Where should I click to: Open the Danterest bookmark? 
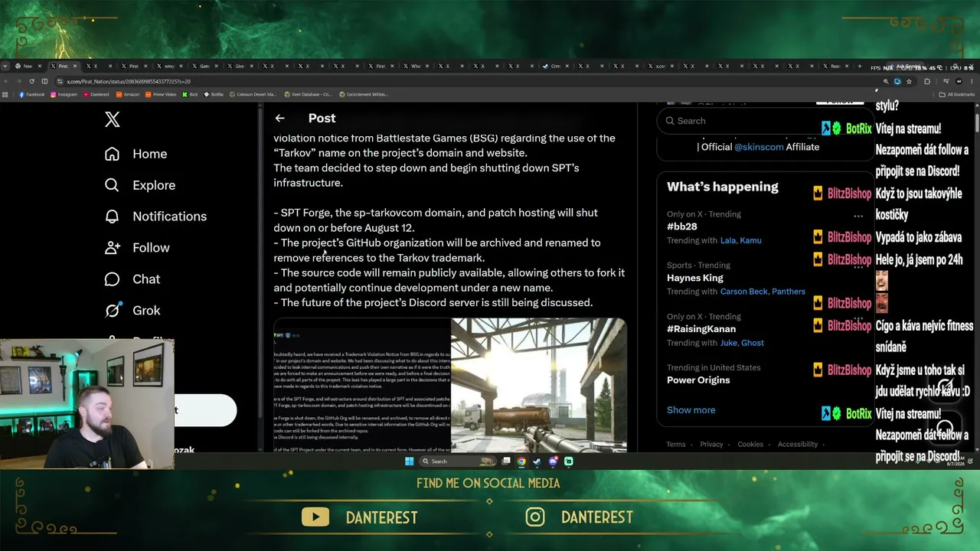[x=96, y=95]
